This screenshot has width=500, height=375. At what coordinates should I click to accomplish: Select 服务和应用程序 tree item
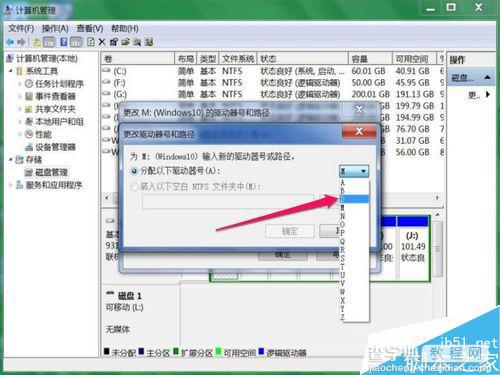click(54, 185)
